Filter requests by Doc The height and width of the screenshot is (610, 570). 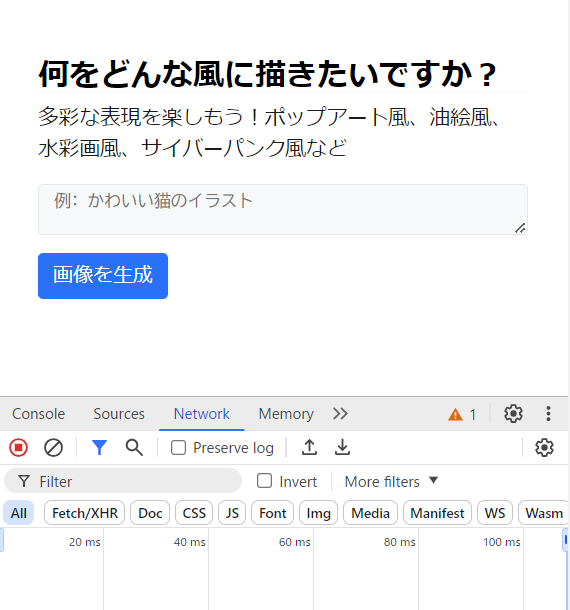[x=150, y=513]
